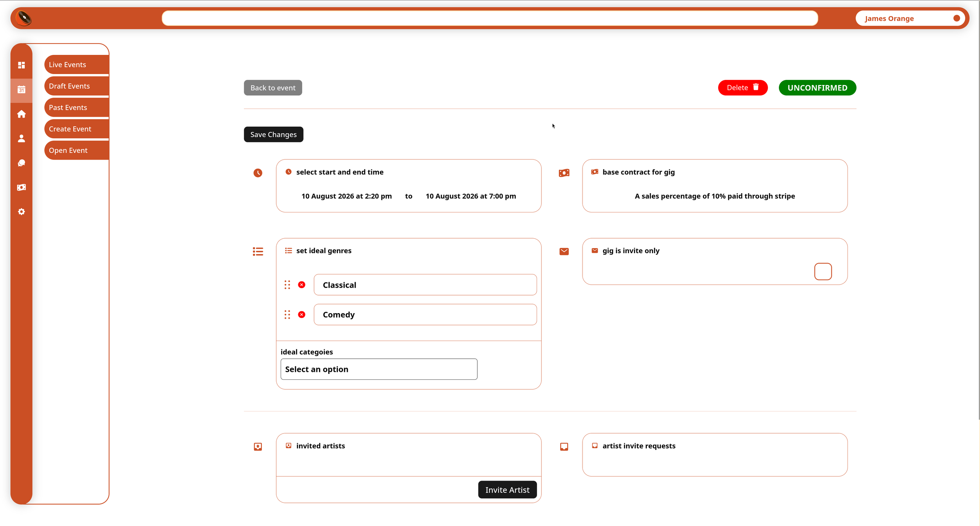Image resolution: width=980 pixels, height=526 pixels.
Task: Remove the Classical genre with red X
Action: [301, 285]
